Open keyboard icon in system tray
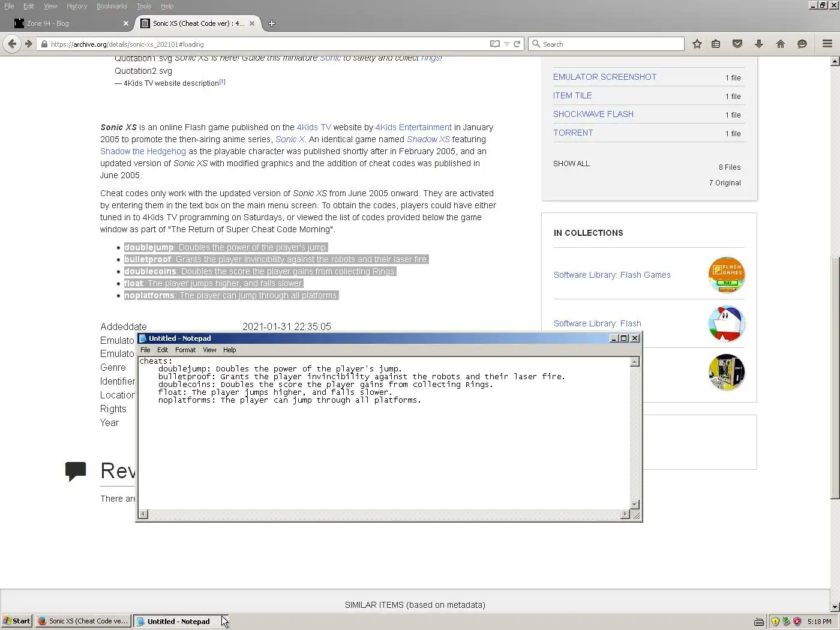 [759, 622]
